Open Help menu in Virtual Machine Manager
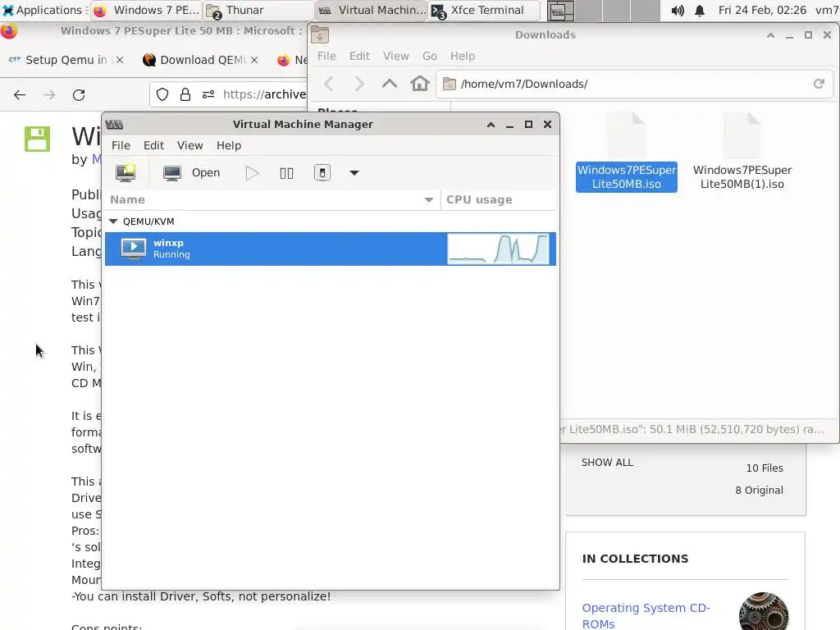The width and height of the screenshot is (840, 630). (229, 145)
